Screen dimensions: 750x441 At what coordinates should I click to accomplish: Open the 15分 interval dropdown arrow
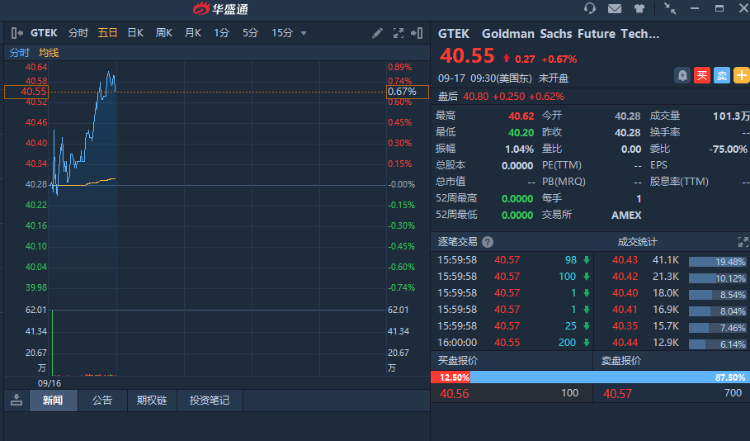[304, 33]
